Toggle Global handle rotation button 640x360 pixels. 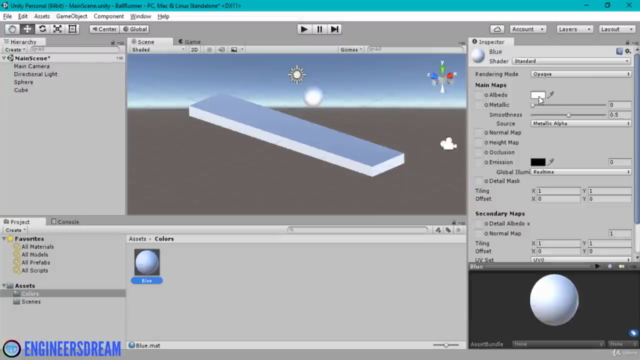(x=135, y=29)
